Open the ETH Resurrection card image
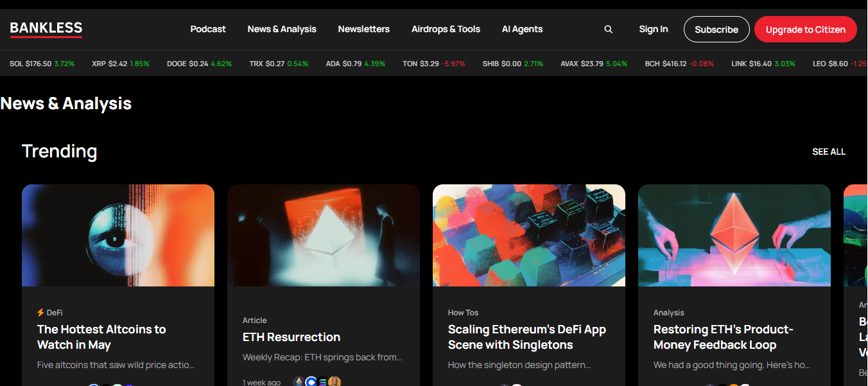Image resolution: width=868 pixels, height=386 pixels. (324, 236)
